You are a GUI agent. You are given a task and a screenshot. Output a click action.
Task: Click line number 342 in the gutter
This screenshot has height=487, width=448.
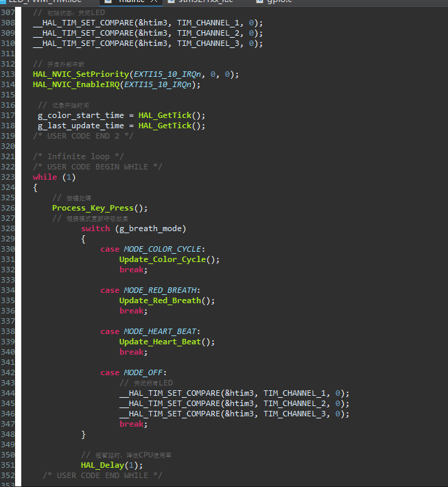[x=8, y=372]
